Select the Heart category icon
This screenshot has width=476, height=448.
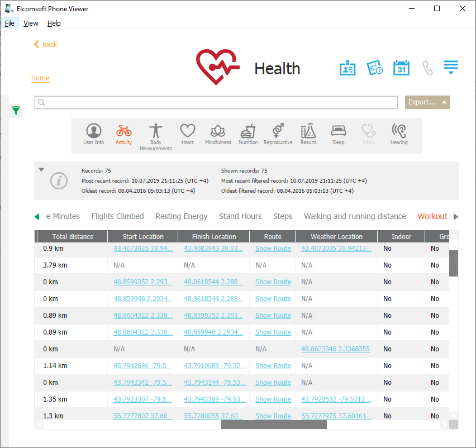coord(187,135)
